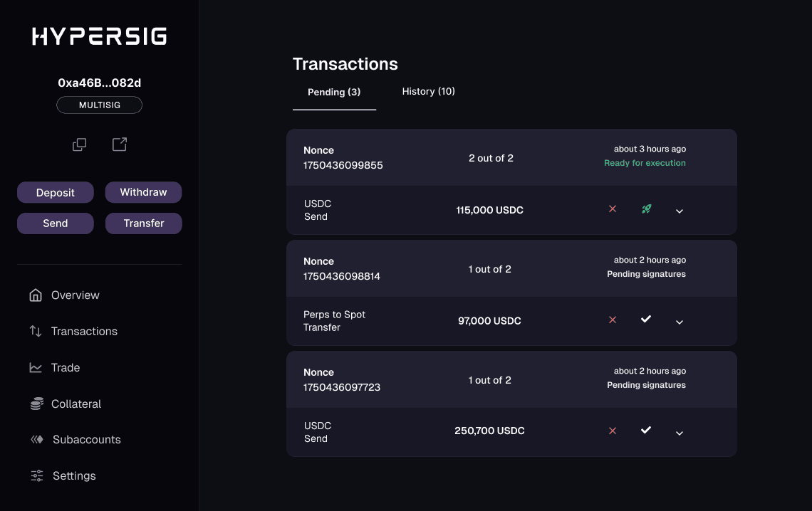The width and height of the screenshot is (812, 511).
Task: Click the Overview home icon
Action: (36, 295)
